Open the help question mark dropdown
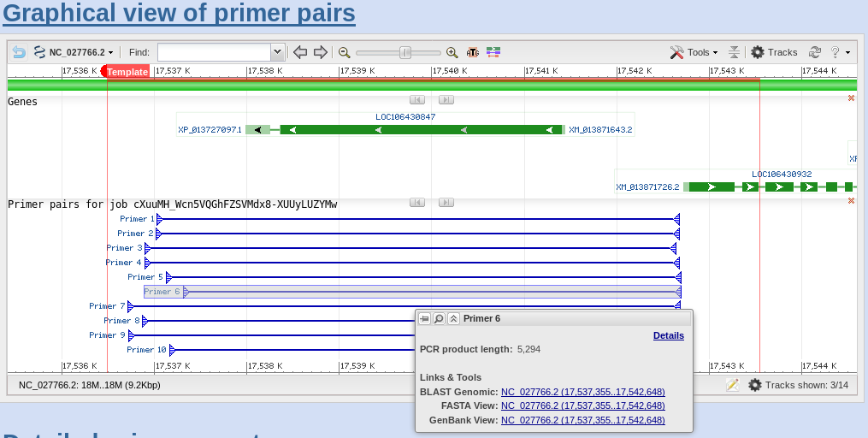The width and height of the screenshot is (868, 438). point(839,52)
